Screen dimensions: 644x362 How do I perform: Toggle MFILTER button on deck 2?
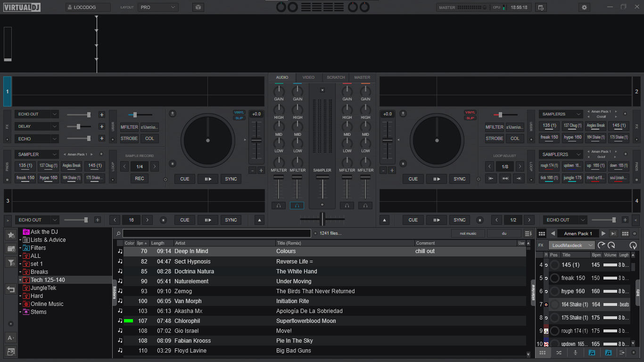click(495, 127)
